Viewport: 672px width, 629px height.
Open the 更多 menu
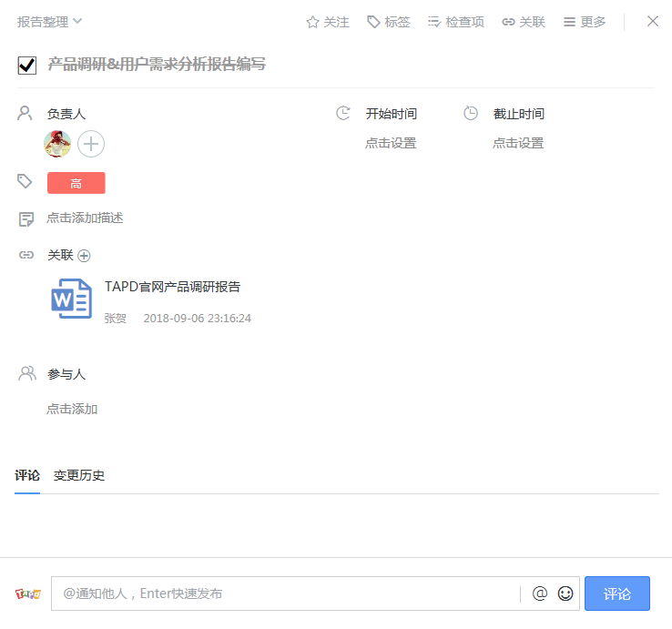coord(585,22)
